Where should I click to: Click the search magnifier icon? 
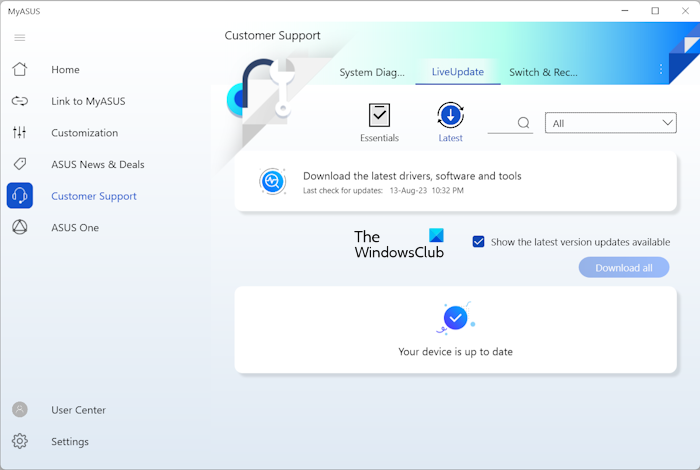tap(524, 123)
